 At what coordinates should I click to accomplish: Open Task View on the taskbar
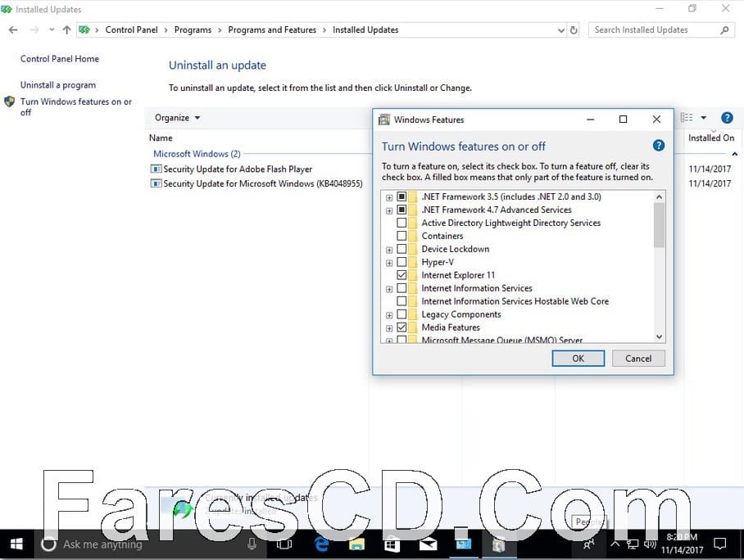click(x=284, y=544)
